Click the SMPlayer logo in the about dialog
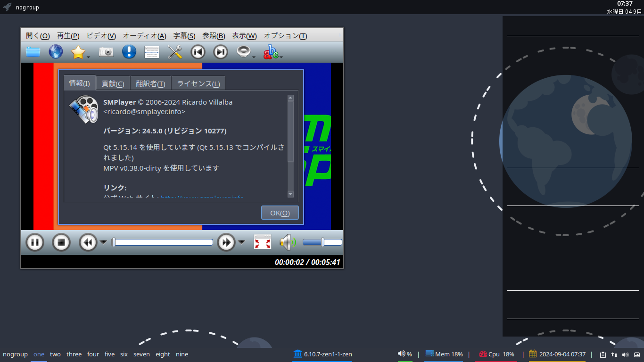The image size is (644, 362). tap(84, 110)
